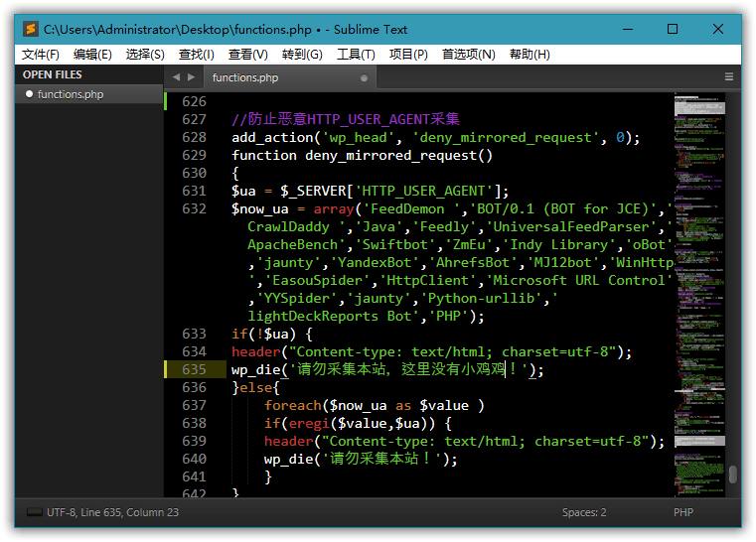Open the 文件(F) menu
The width and height of the screenshot is (756, 542).
41,54
